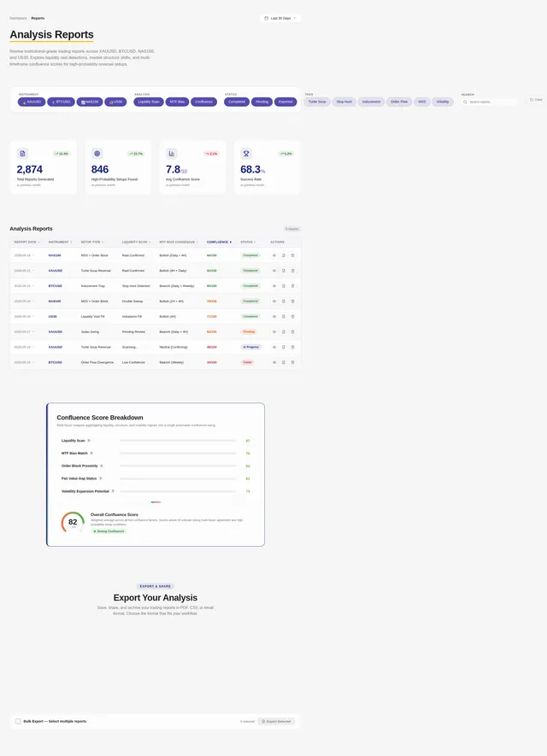
Task: Toggle the XAUUSD instrument filter chip
Action: click(x=32, y=102)
